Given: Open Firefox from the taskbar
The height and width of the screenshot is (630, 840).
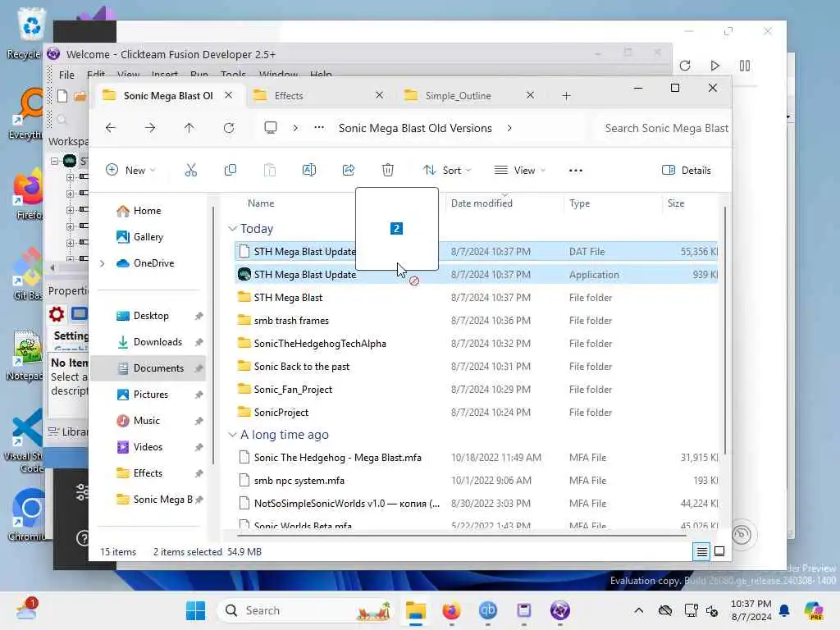Looking at the screenshot, I should (x=452, y=610).
